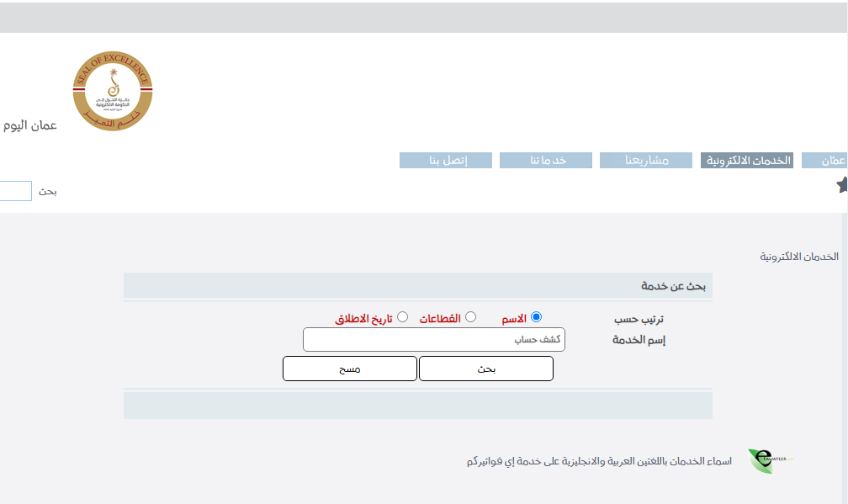Viewport: 848px width, 504px height.
Task: Focus the site search box at top
Action: coord(15,191)
